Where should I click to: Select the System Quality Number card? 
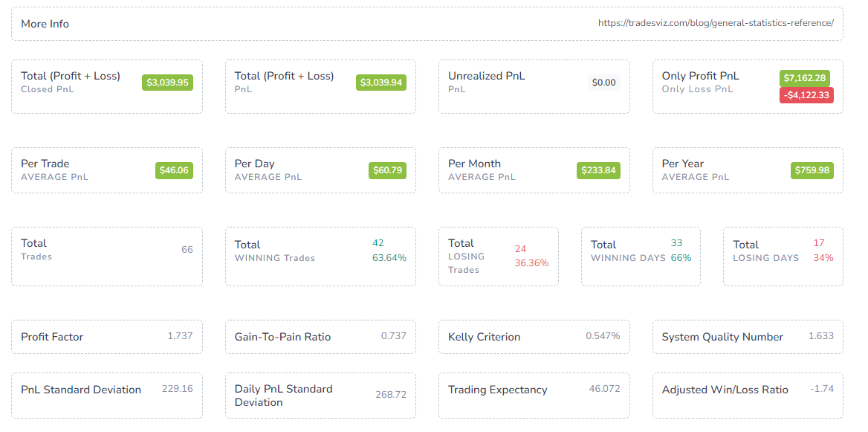pyautogui.click(x=748, y=337)
